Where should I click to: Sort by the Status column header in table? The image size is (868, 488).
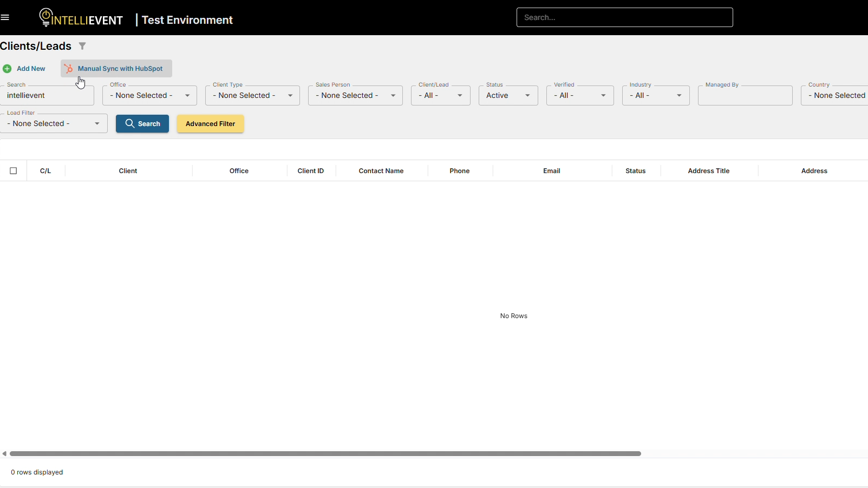[636, 171]
